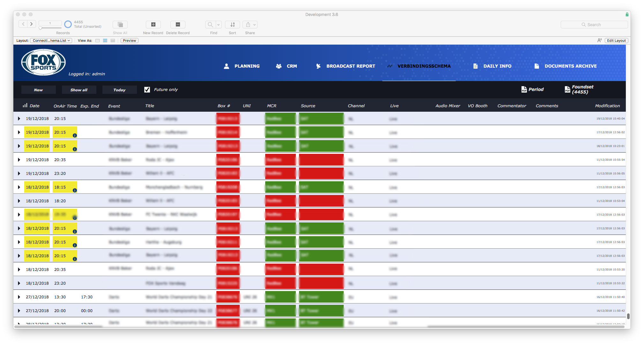Click the OnAir Time column header
Viewport: 644px width, 345px height.
(x=65, y=106)
